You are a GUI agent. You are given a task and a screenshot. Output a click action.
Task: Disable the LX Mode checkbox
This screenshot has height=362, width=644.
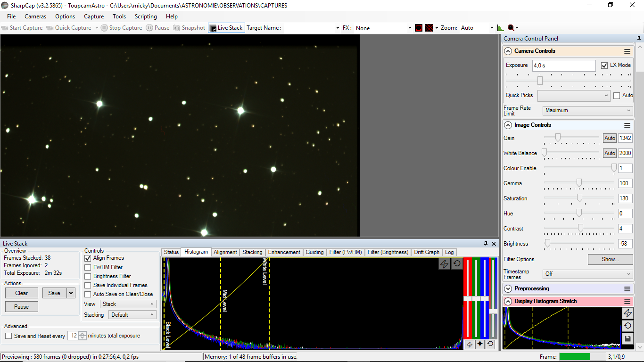(604, 66)
